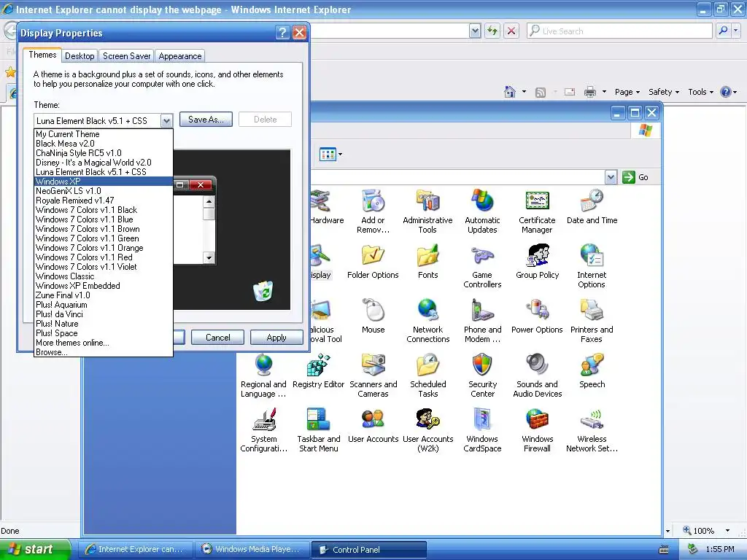
Task: Select the Themes tab
Action: [x=42, y=55]
